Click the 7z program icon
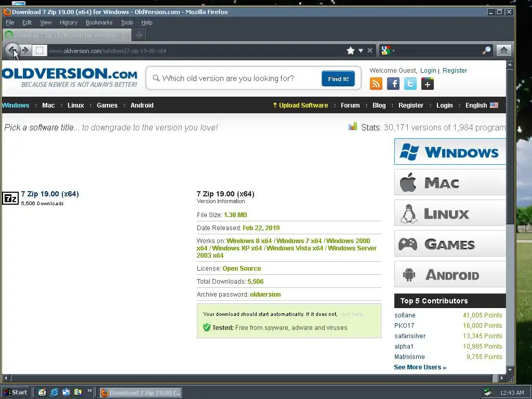 (x=10, y=198)
